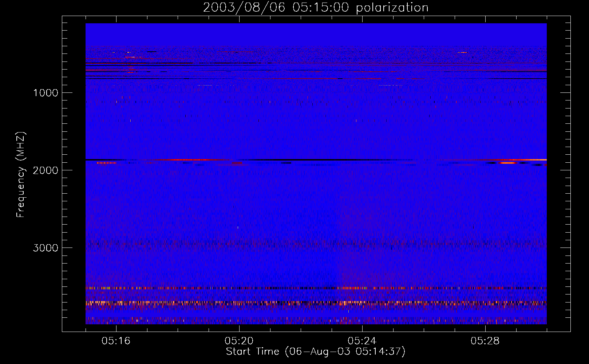Click the plot title "2003/08/06 05:15:00 polarization"

316,8
